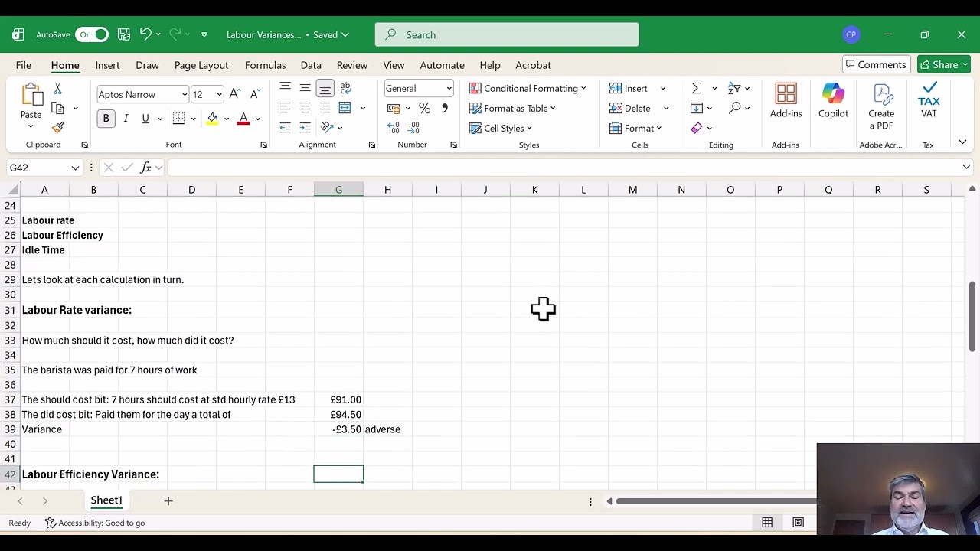Click the borders icon

[x=178, y=119]
